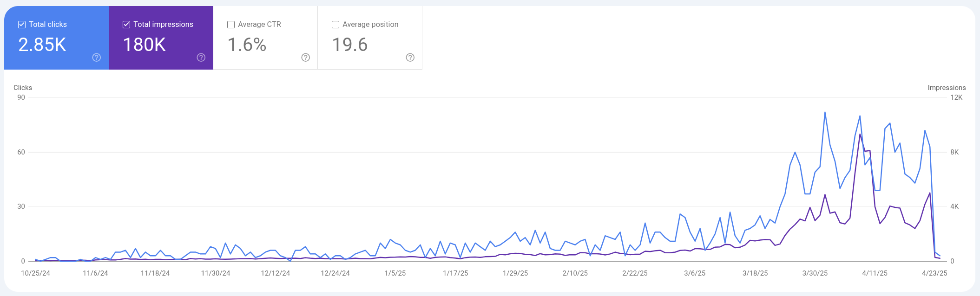
Task: Click the 3/6/25 date label
Action: pos(695,273)
